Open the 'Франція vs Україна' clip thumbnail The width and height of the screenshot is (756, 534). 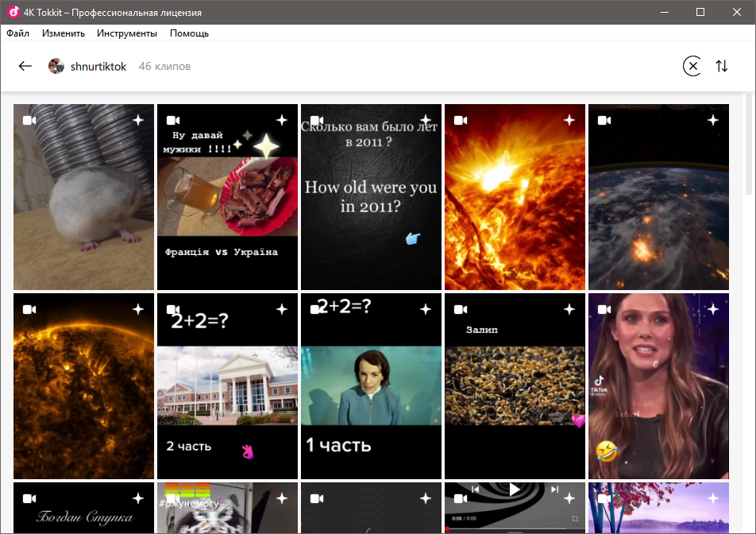[228, 197]
